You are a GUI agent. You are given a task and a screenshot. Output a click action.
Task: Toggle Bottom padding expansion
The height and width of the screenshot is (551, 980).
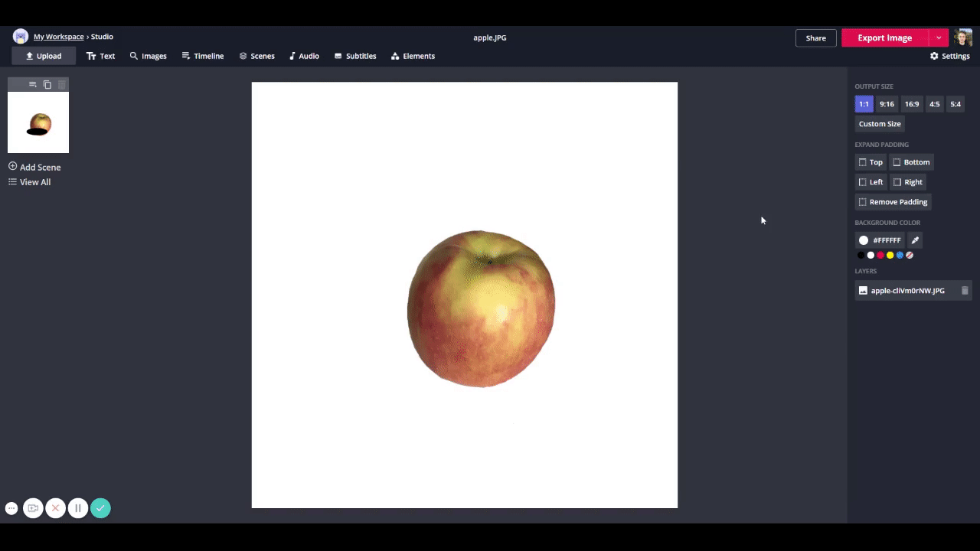click(911, 162)
